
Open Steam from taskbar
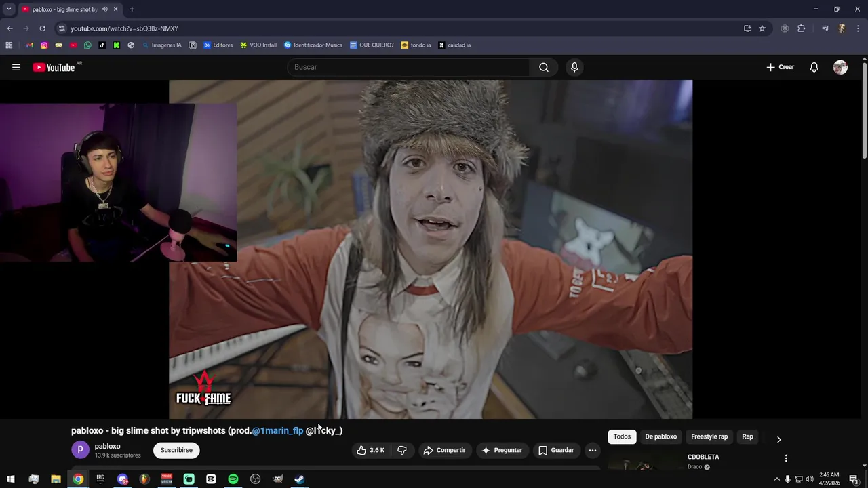[x=299, y=479]
